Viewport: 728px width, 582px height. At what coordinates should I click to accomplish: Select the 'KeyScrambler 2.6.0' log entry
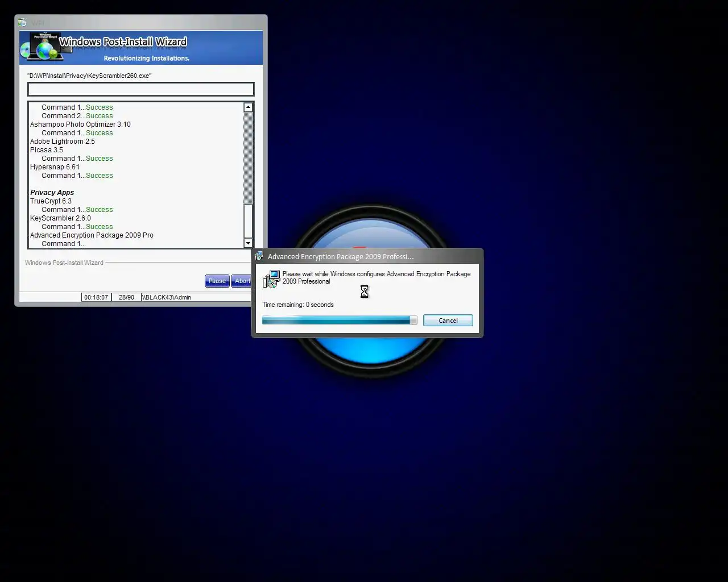tap(60, 218)
